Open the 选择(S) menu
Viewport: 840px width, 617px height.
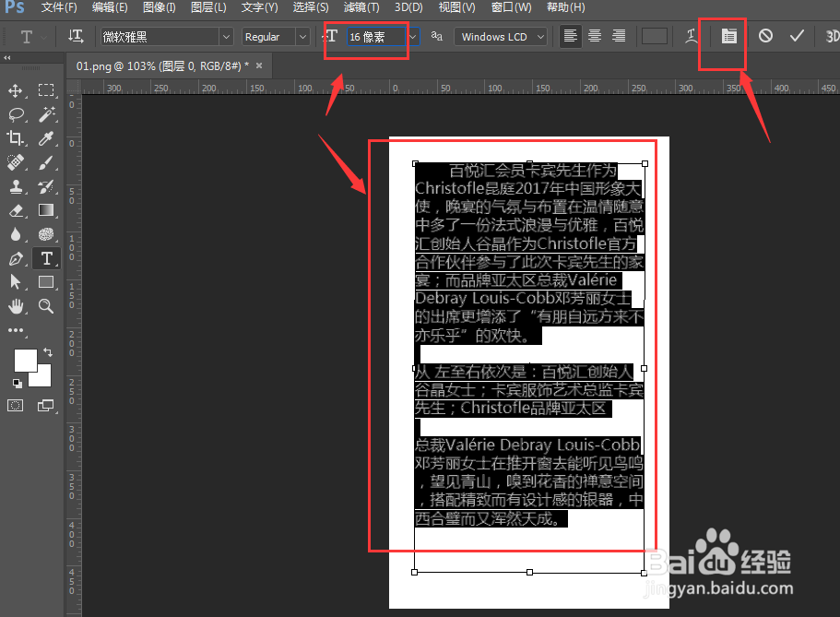pyautogui.click(x=311, y=7)
